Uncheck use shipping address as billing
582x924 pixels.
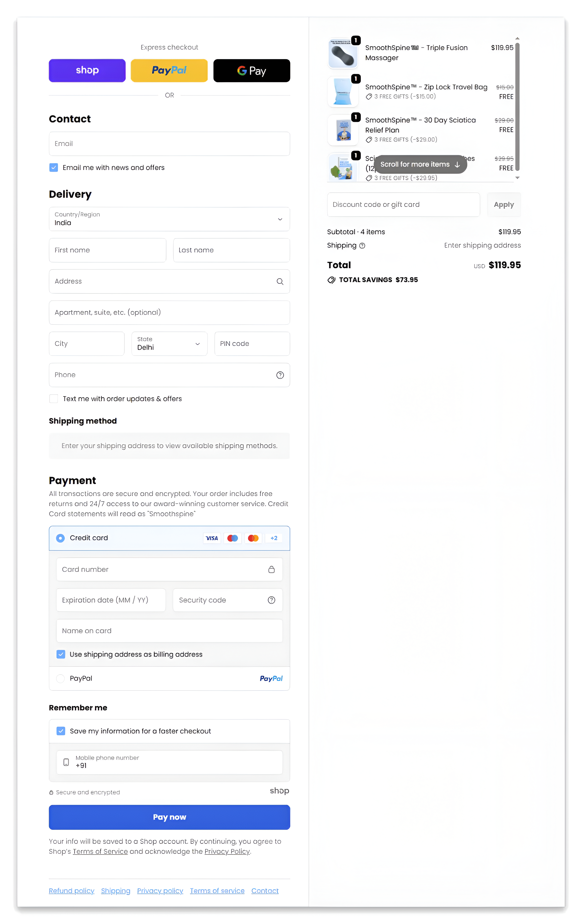coord(61,654)
